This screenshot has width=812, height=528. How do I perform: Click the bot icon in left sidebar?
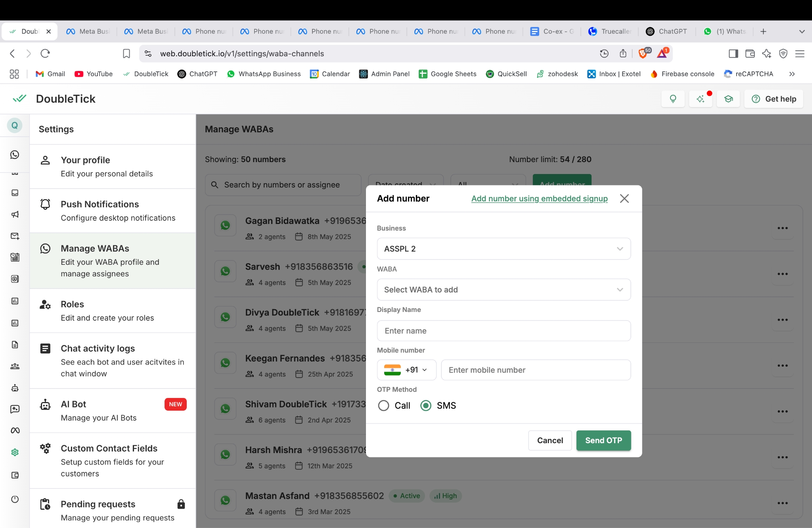pos(15,388)
